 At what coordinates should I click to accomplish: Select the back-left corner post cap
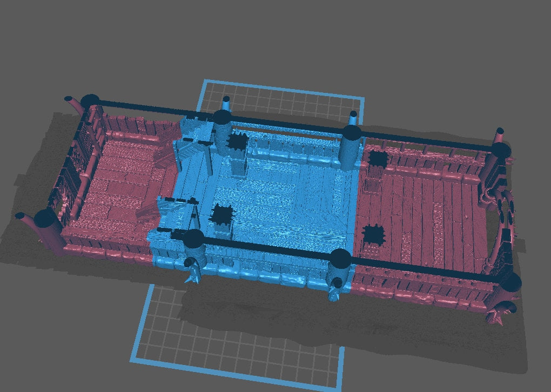click(x=90, y=100)
